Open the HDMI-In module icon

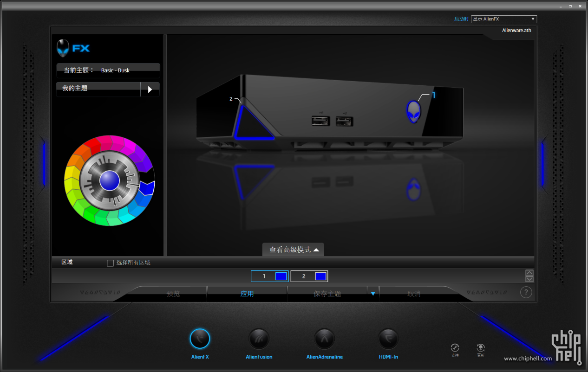coord(388,339)
